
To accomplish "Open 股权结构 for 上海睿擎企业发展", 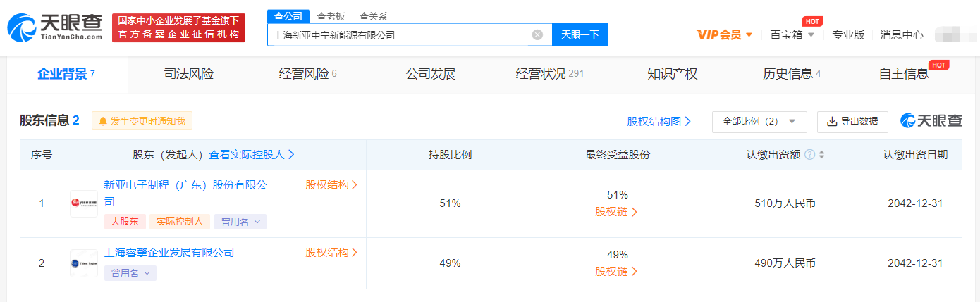I will click(331, 252).
